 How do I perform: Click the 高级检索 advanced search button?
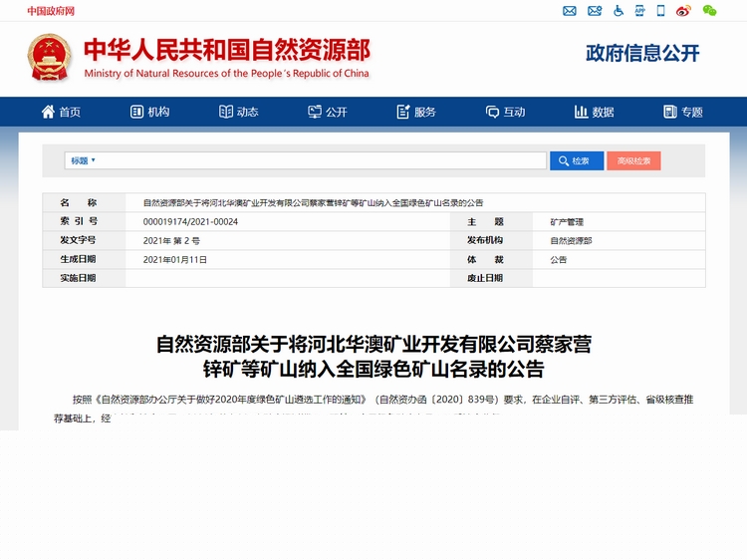click(633, 161)
